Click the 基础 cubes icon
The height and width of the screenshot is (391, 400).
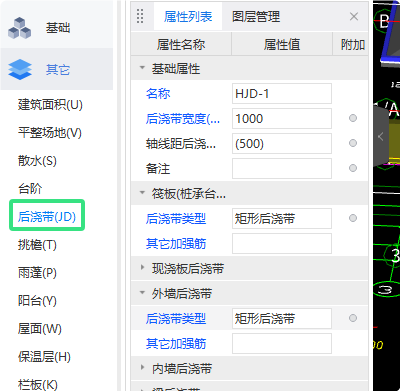pos(19,28)
